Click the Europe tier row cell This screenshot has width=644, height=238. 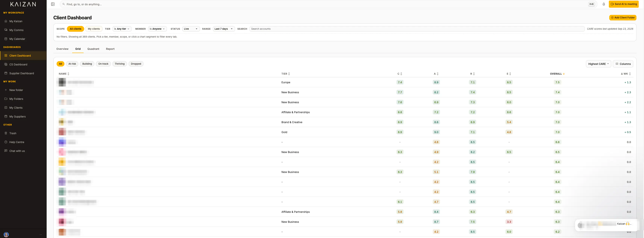286,82
